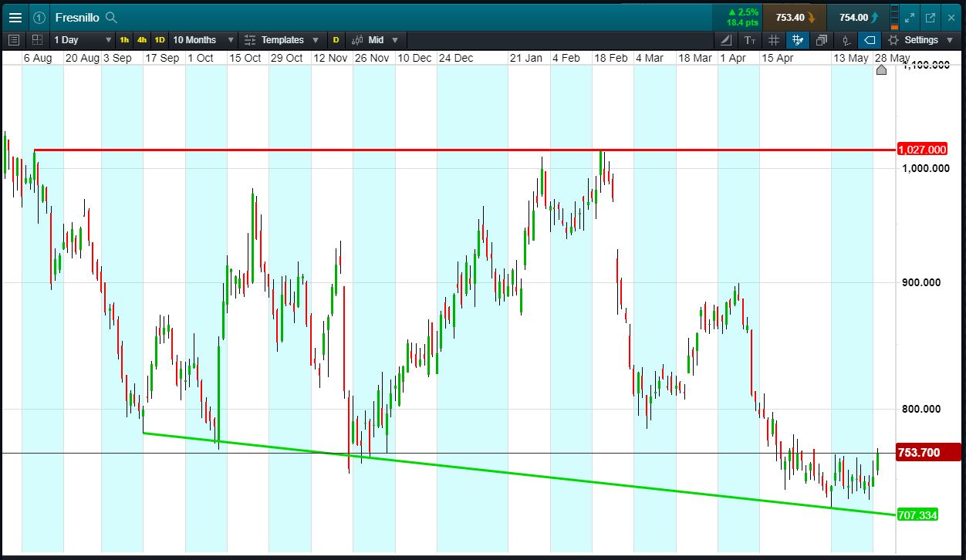Open the 10 Months range dropdown
This screenshot has height=560, width=966.
click(x=204, y=40)
